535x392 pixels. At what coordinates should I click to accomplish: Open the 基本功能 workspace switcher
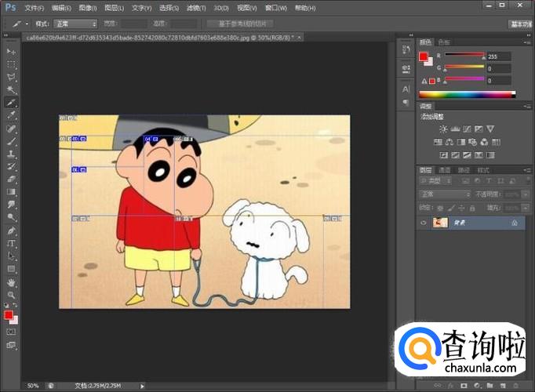tap(521, 24)
